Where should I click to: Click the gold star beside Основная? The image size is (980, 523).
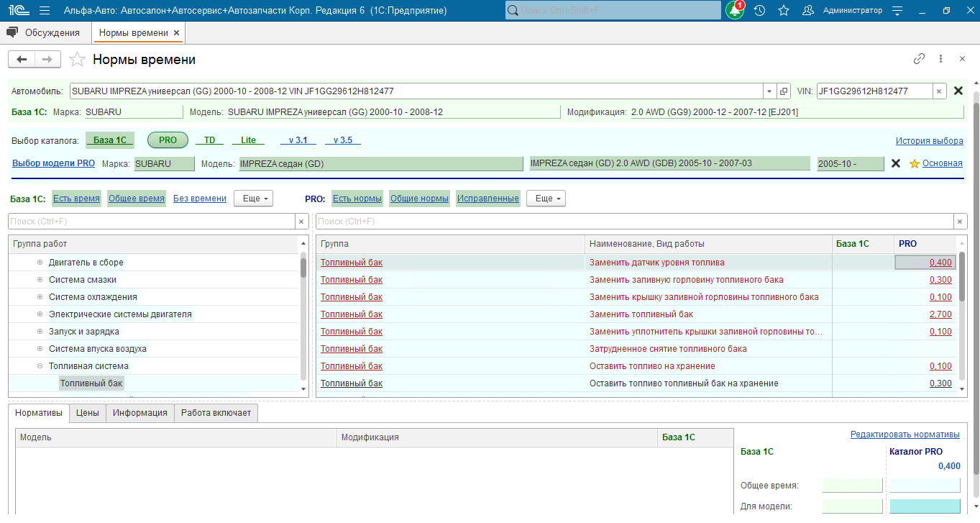click(x=915, y=163)
